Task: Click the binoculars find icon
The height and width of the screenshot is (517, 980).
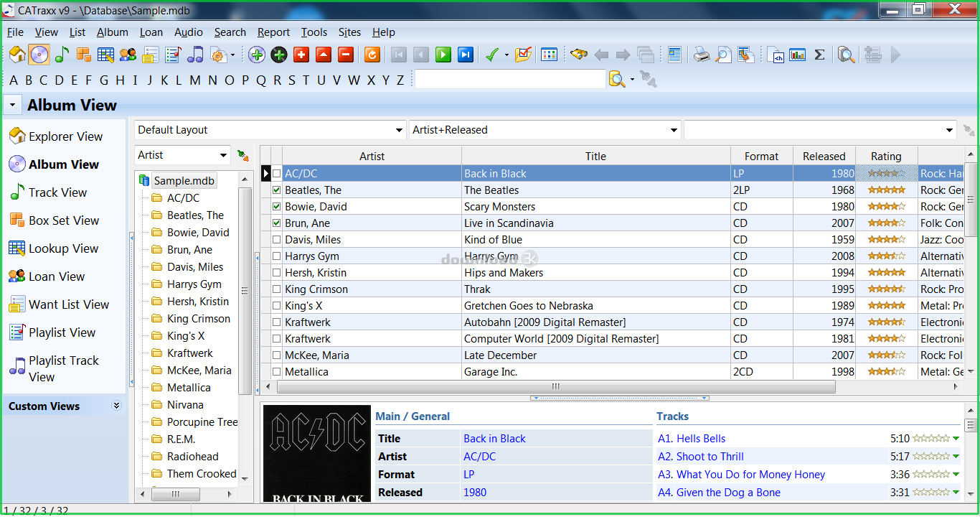Action: 579,55
